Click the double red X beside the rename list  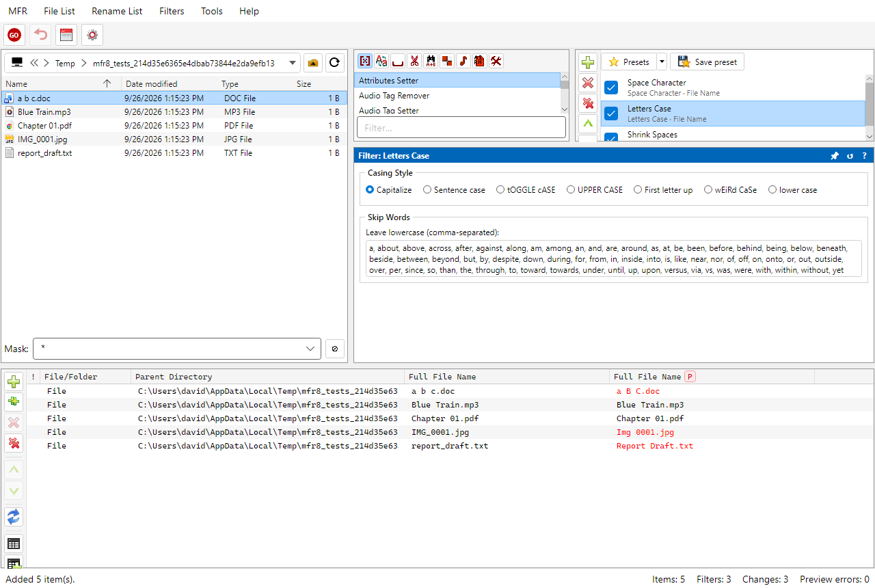[x=14, y=443]
